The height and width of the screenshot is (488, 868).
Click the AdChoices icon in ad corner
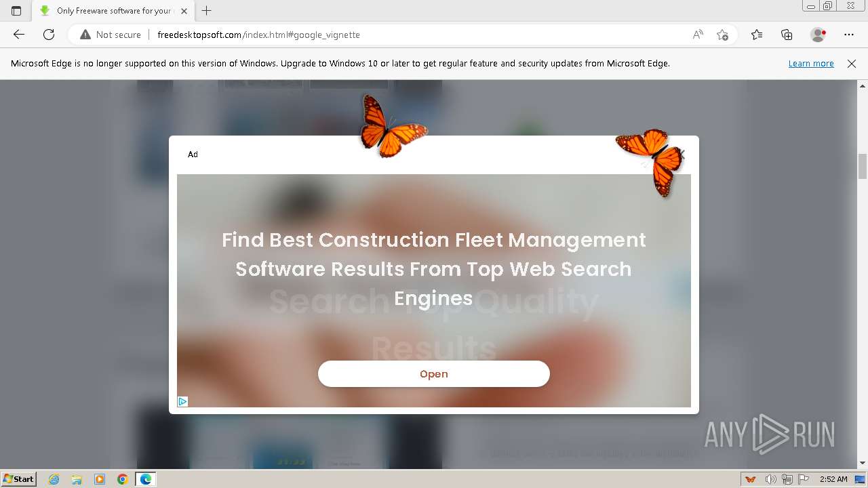182,401
